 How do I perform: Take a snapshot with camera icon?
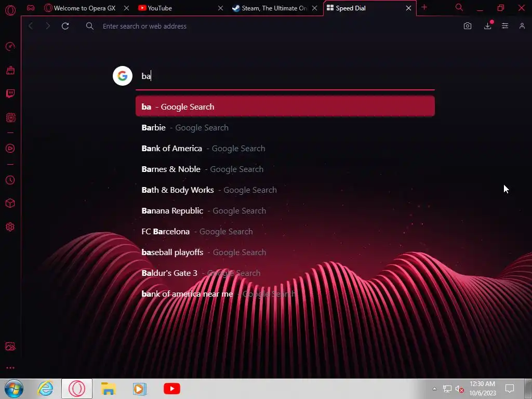click(x=468, y=26)
